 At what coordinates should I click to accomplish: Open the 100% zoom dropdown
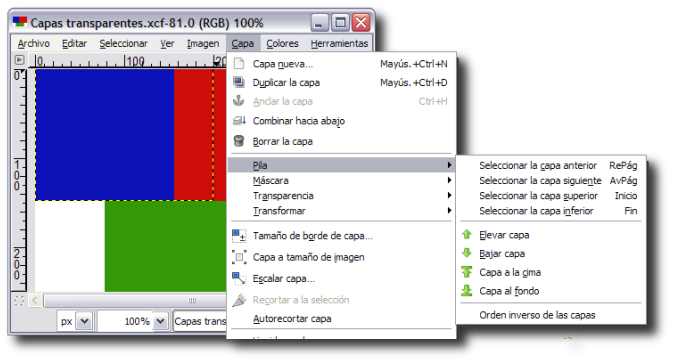161,321
